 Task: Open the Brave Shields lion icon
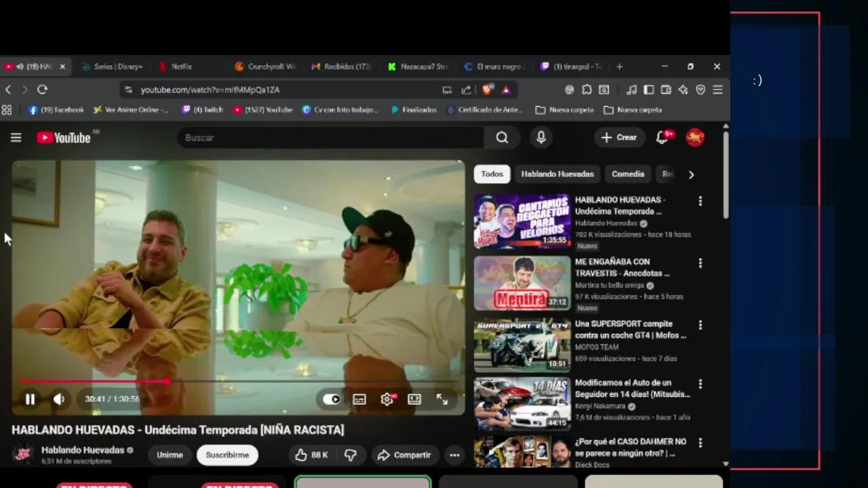tap(487, 89)
